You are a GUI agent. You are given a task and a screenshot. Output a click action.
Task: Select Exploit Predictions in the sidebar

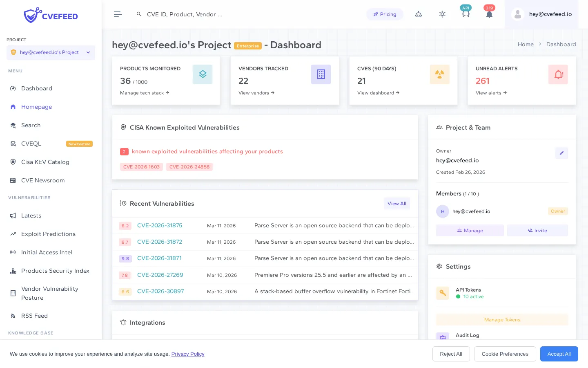point(48,234)
